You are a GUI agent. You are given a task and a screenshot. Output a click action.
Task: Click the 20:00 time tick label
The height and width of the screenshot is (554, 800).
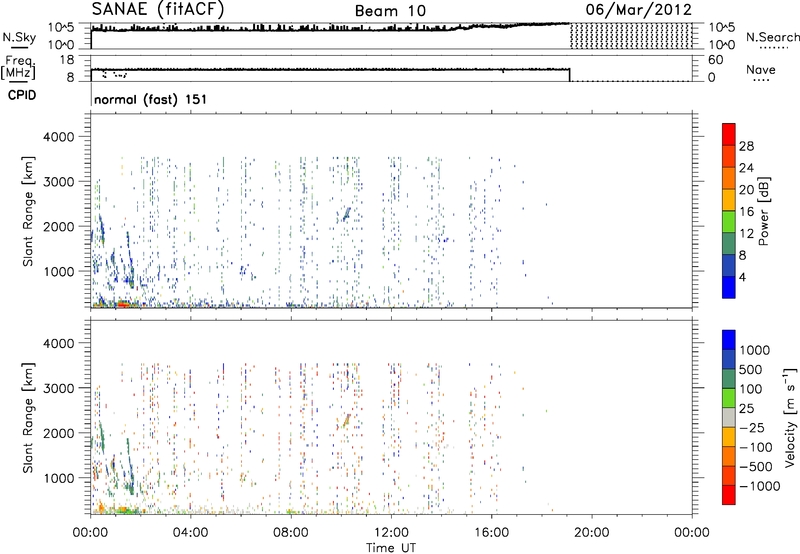[x=591, y=533]
